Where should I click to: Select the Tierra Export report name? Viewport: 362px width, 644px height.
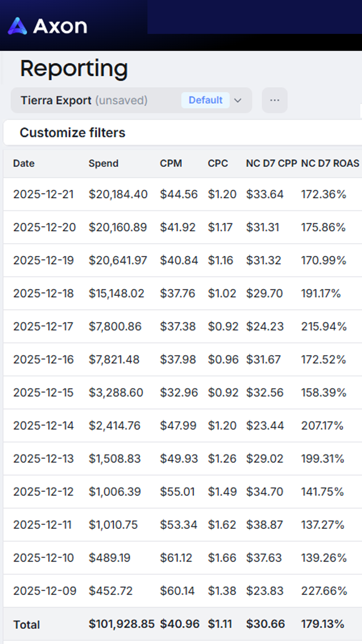pyautogui.click(x=56, y=100)
